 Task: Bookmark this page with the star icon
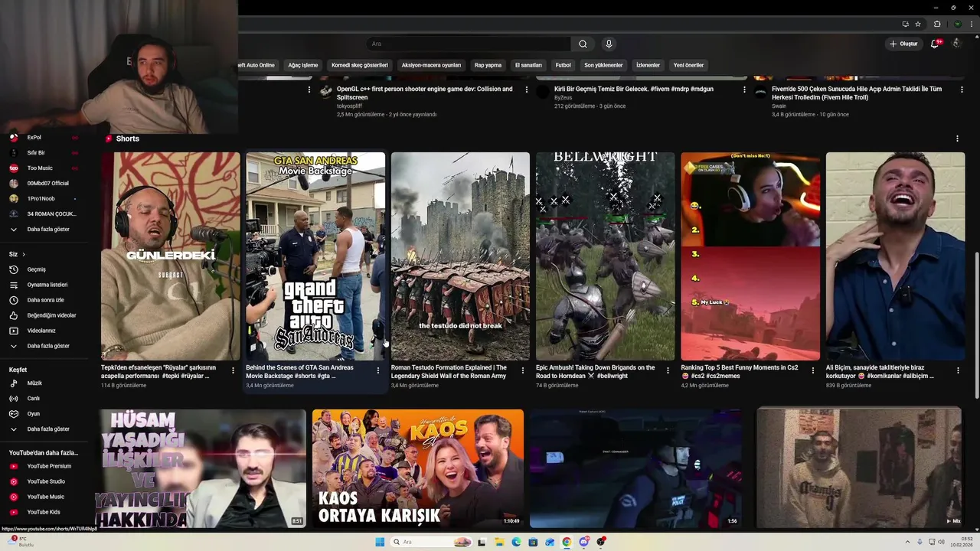pos(918,24)
